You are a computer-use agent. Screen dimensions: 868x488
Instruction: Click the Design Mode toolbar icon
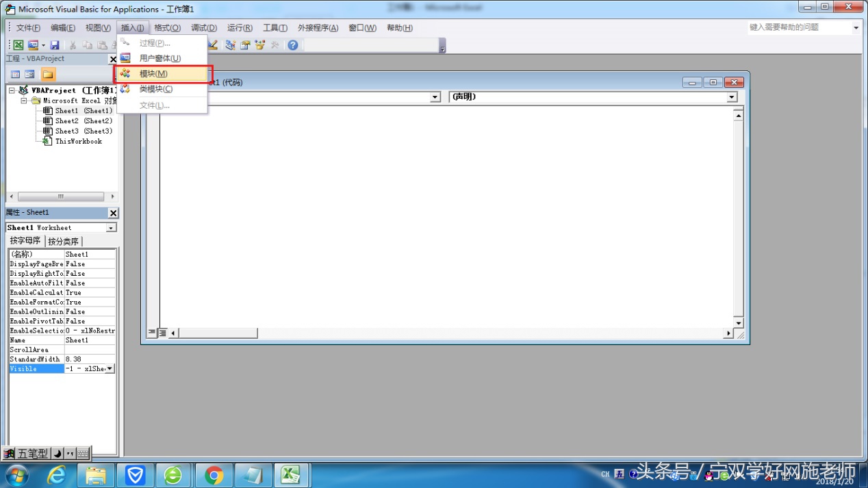[x=213, y=45]
